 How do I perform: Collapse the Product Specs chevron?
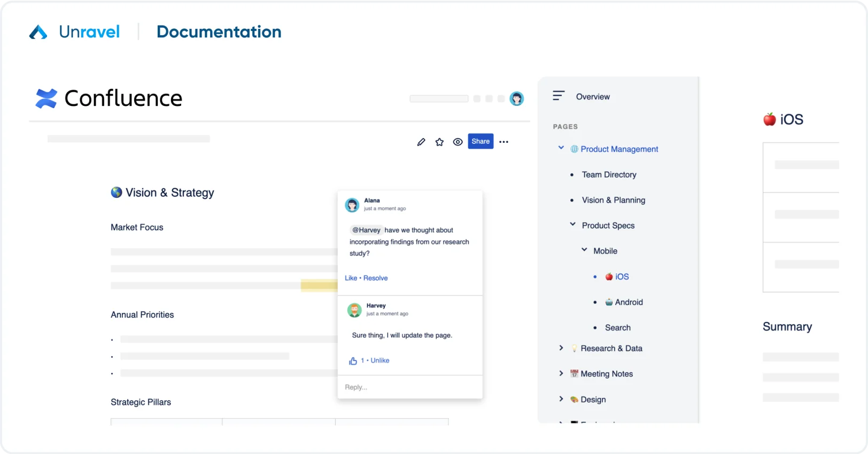pos(572,225)
